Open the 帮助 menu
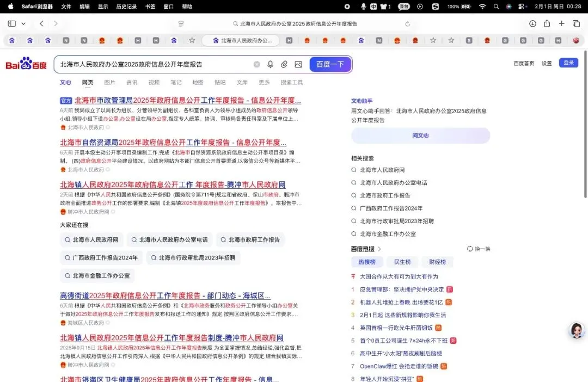Viewport: 588px width, 382px height. coord(187,7)
